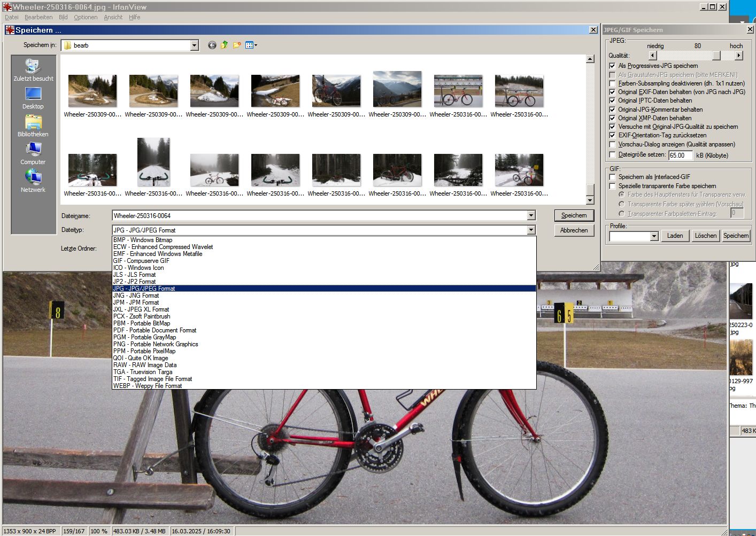Select WEBP - Weppy File Format entry
The width and height of the screenshot is (756, 536).
(x=148, y=386)
